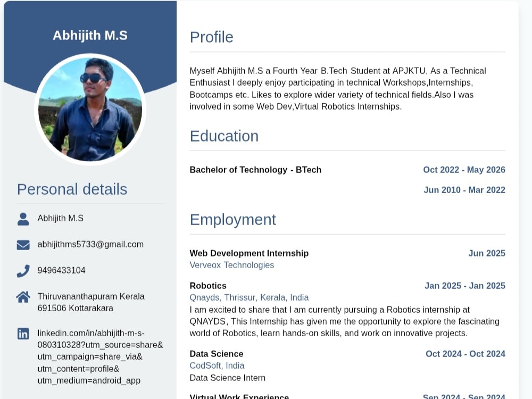The height and width of the screenshot is (399, 532).
Task: Click the Robotics job title
Action: (x=208, y=286)
